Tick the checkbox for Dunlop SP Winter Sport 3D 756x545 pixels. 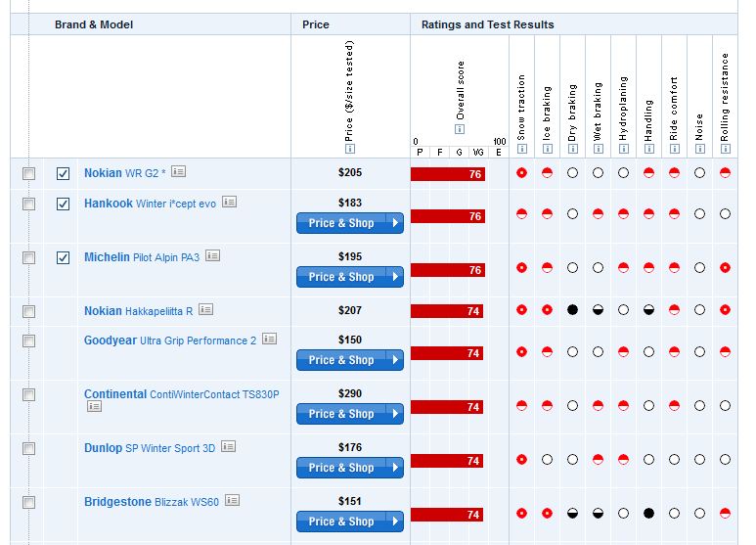pos(29,448)
